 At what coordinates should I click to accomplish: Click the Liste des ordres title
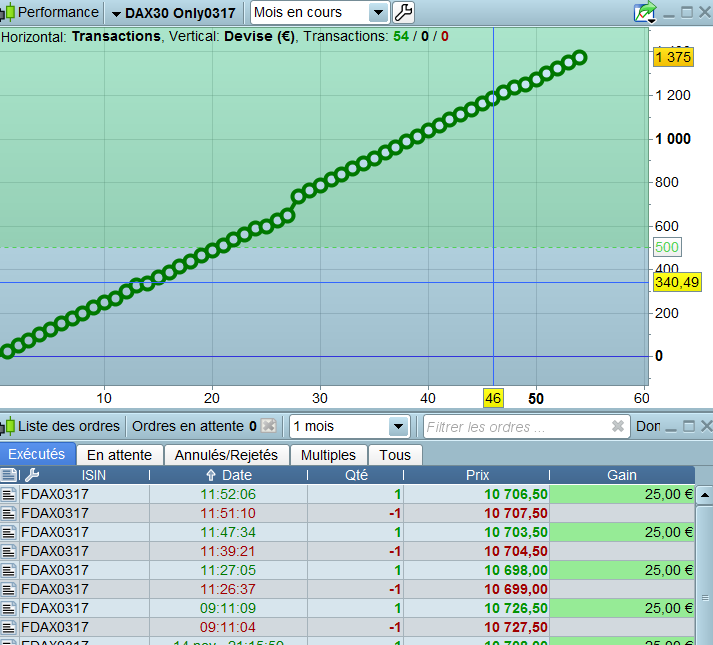coord(69,426)
